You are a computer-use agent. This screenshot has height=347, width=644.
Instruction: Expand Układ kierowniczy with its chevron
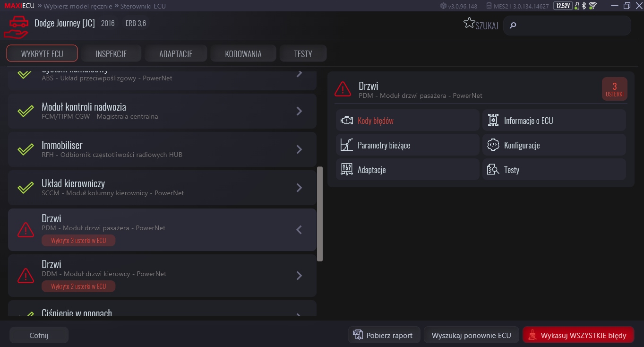(x=299, y=188)
